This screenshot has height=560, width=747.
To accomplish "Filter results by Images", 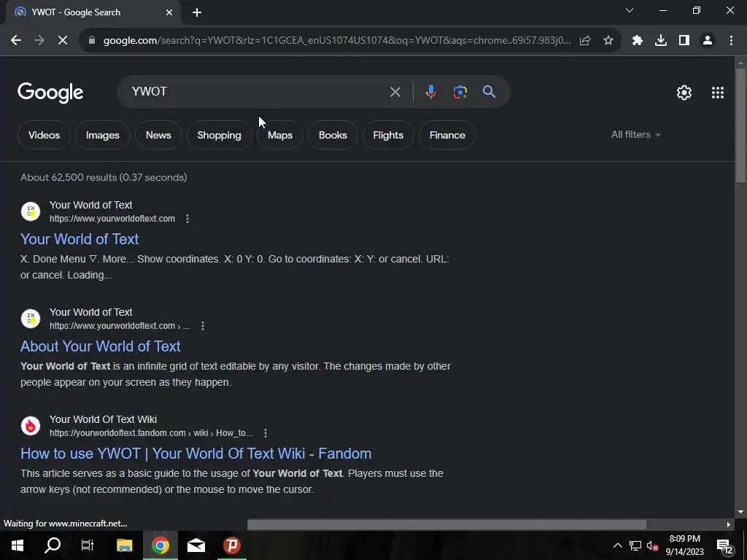I will pos(102,135).
